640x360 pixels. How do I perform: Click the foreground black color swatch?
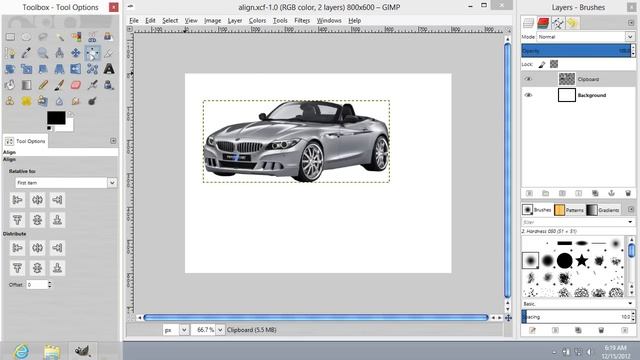click(56, 118)
